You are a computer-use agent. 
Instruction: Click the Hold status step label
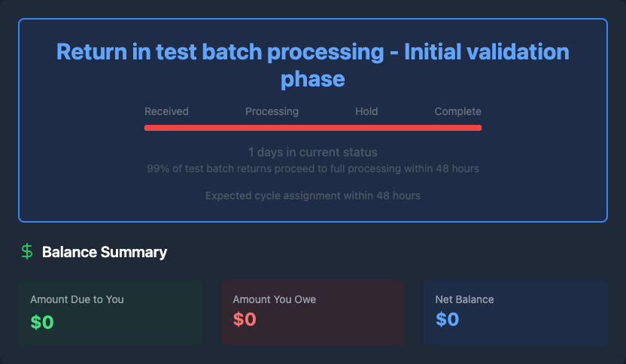pos(366,111)
